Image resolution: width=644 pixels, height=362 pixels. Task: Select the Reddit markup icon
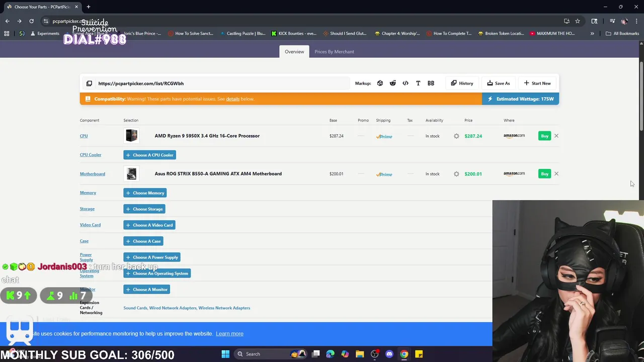(x=392, y=83)
